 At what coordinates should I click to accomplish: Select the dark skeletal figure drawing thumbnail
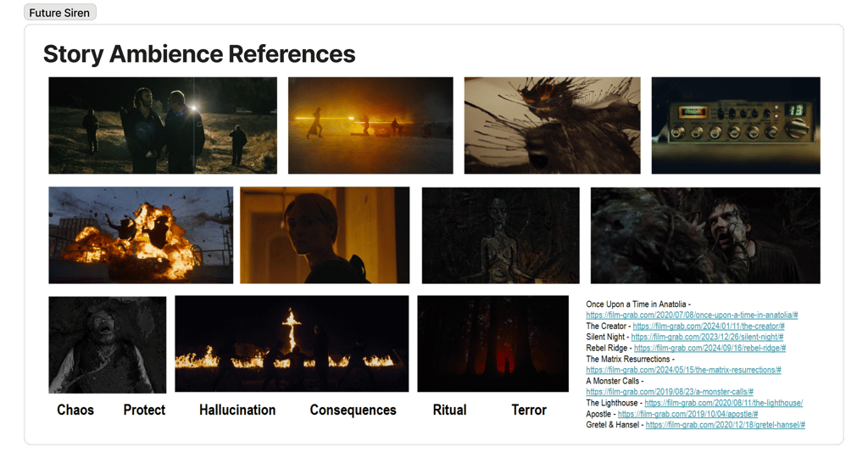(500, 235)
